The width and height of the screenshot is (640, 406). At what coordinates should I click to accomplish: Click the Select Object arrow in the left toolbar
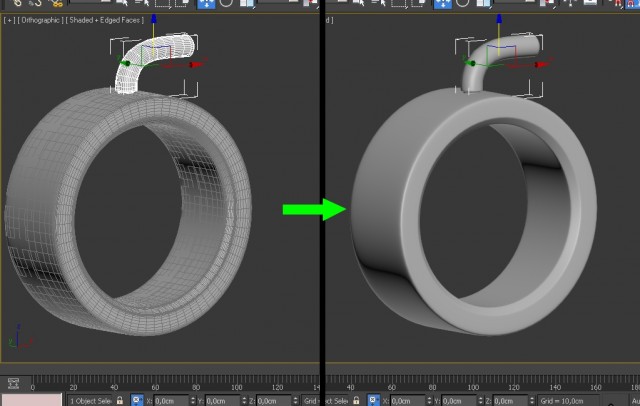pyautogui.click(x=122, y=3)
